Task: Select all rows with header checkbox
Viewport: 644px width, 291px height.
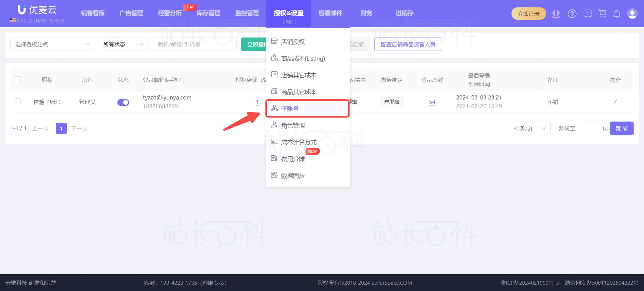Action: 17,80
